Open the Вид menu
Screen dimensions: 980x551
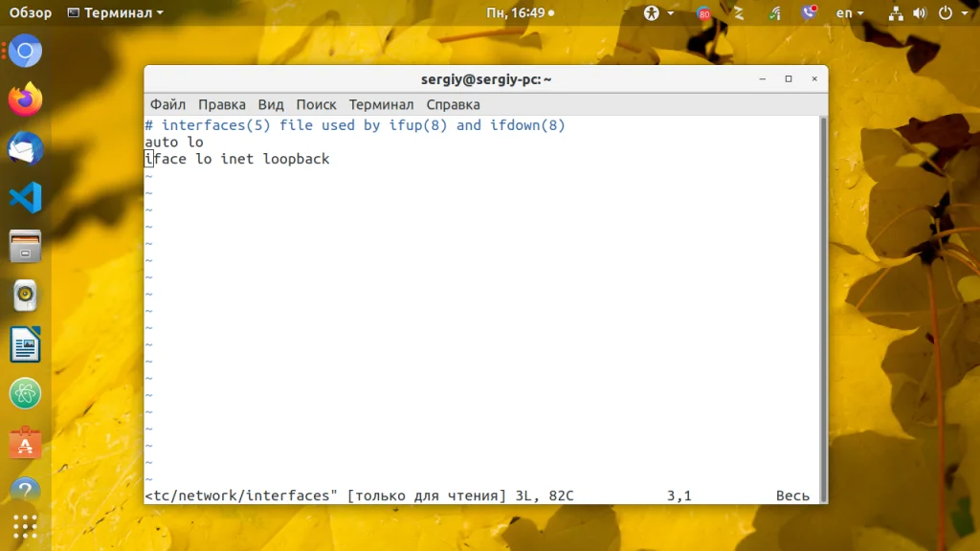click(x=271, y=104)
